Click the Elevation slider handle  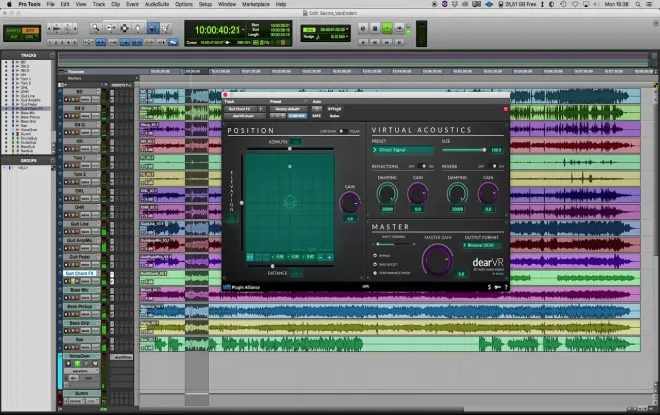coord(242,203)
